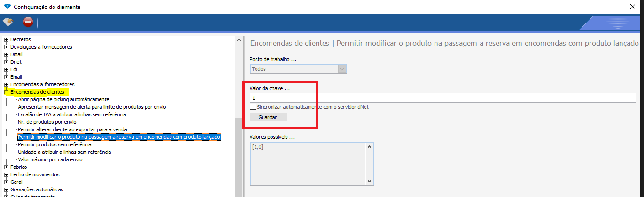Select Permitir alterar cliente ao exportar item
The width and height of the screenshot is (644, 197).
point(72,129)
